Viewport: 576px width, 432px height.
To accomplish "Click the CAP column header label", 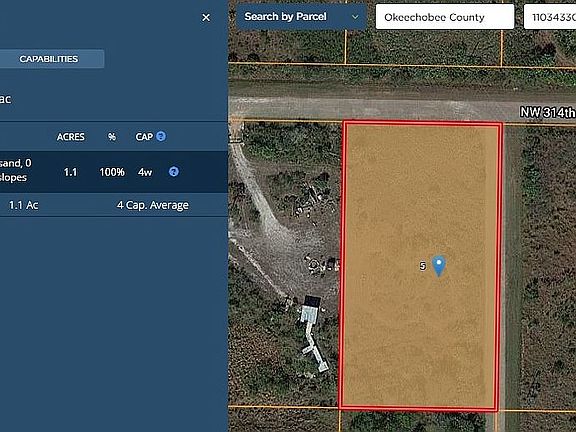I will 144,137.
